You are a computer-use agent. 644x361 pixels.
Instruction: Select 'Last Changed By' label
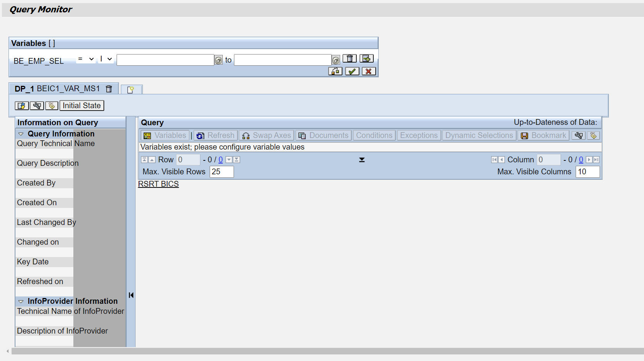point(46,222)
